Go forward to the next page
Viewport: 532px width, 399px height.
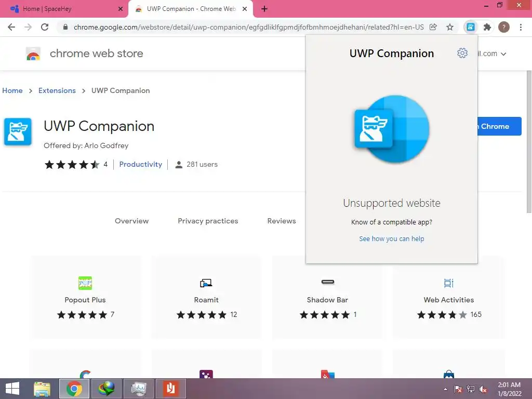[x=28, y=27]
